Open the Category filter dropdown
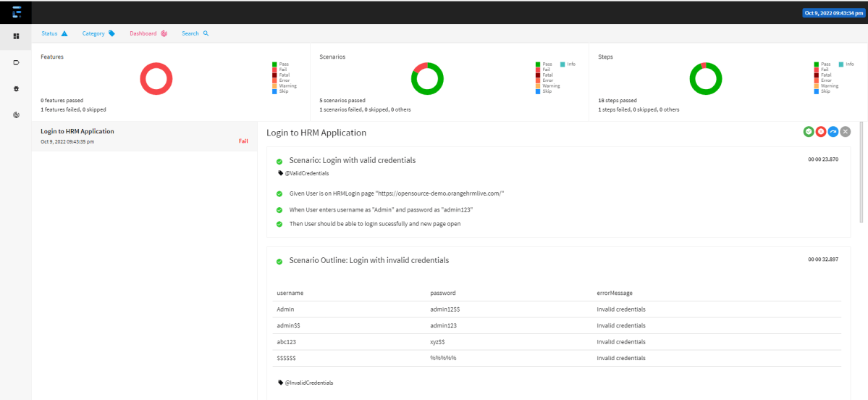The height and width of the screenshot is (400, 868). 98,33
